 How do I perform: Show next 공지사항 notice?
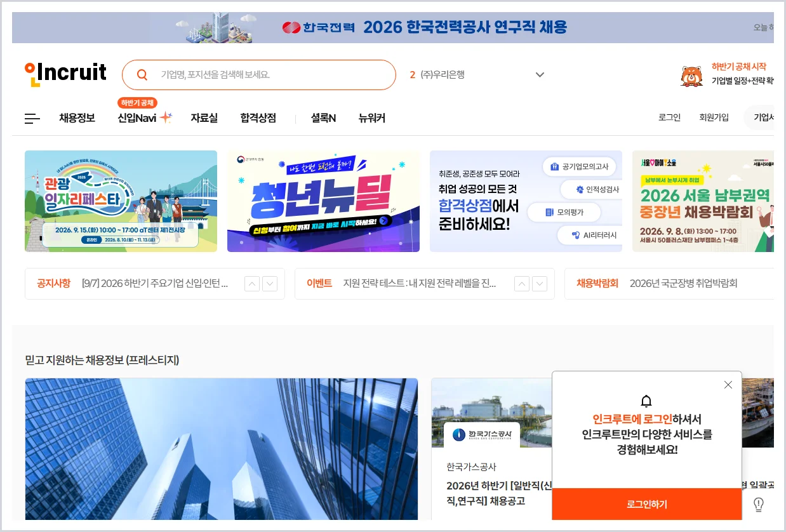(270, 284)
